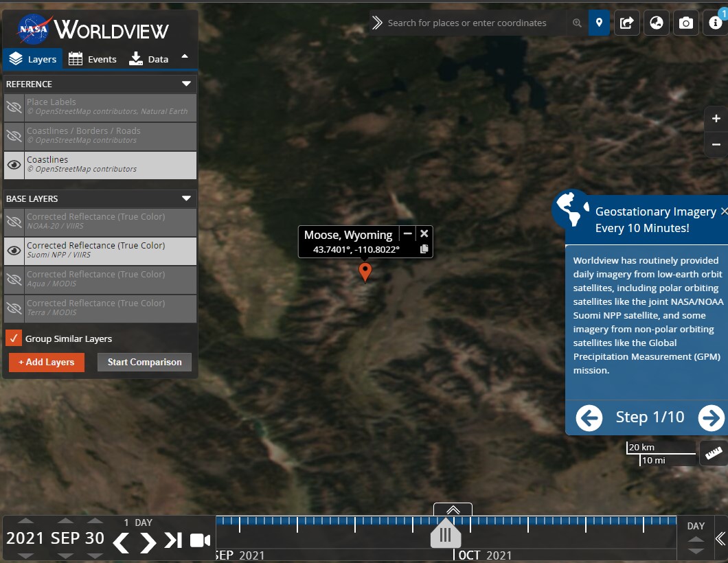This screenshot has height=563, width=728.
Task: Step back one day with left arrow
Action: [122, 542]
